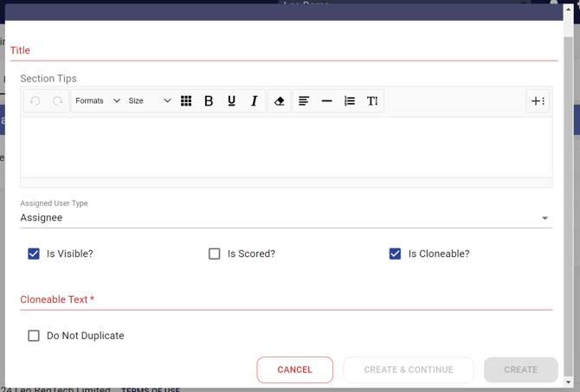
Task: Uncheck the Is Visible checkbox
Action: [x=34, y=254]
